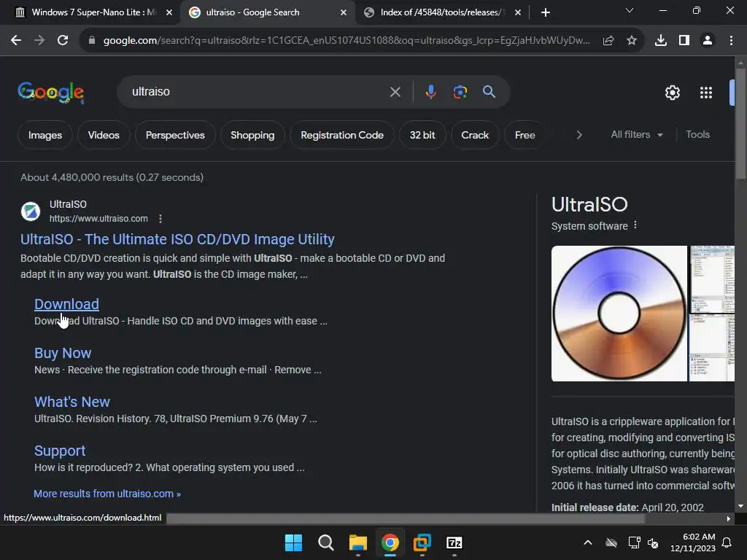Select the 32 bit filter chip
Screen dimensions: 747x560
click(x=422, y=135)
